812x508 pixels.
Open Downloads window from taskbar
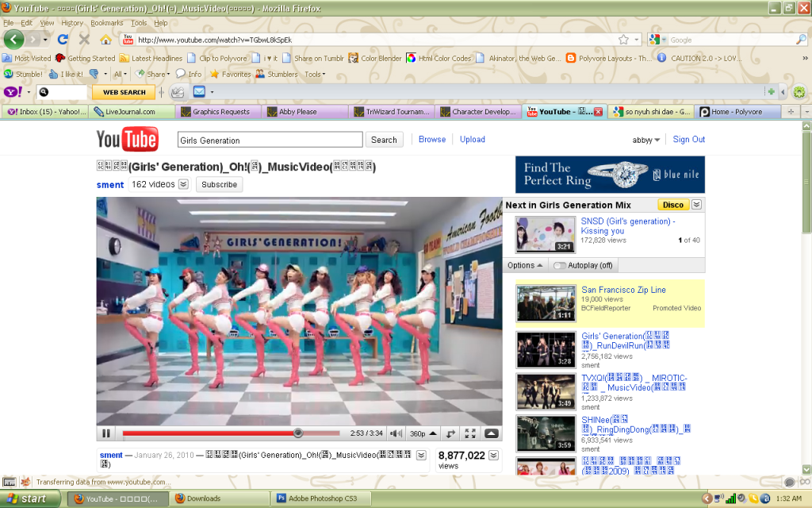pyautogui.click(x=220, y=498)
